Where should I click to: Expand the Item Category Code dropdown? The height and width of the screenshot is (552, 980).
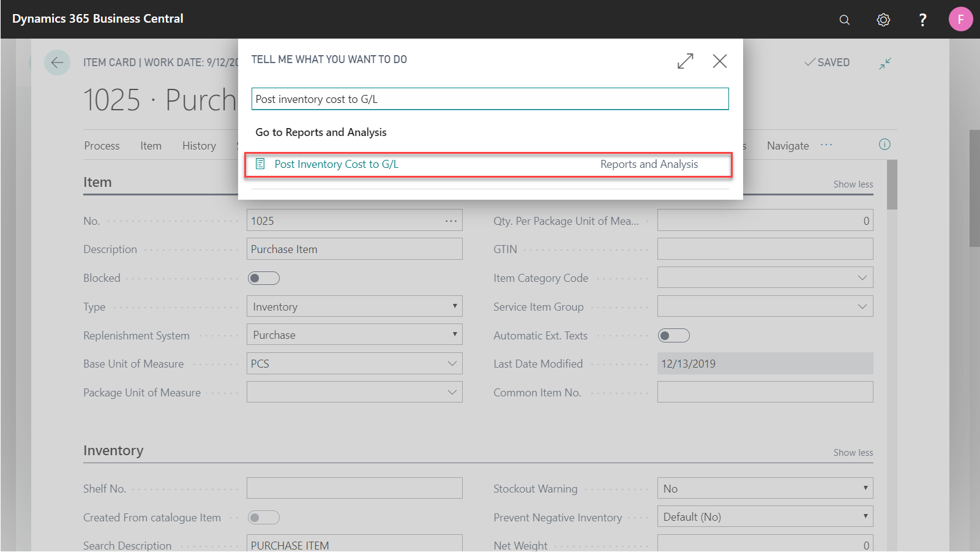coord(862,278)
